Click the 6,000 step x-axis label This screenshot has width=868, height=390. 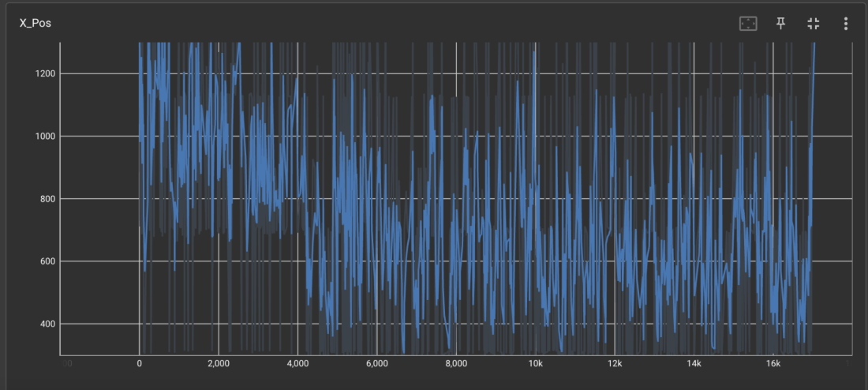coord(377,364)
